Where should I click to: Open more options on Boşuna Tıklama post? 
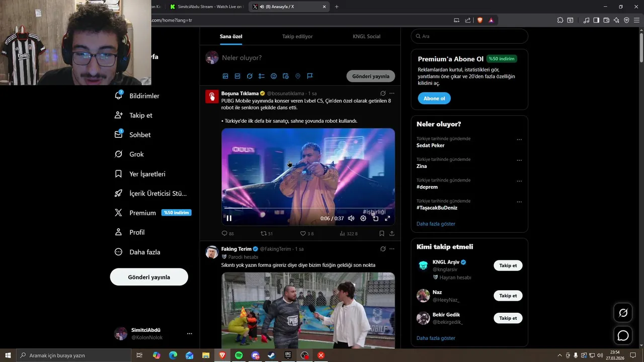392,94
